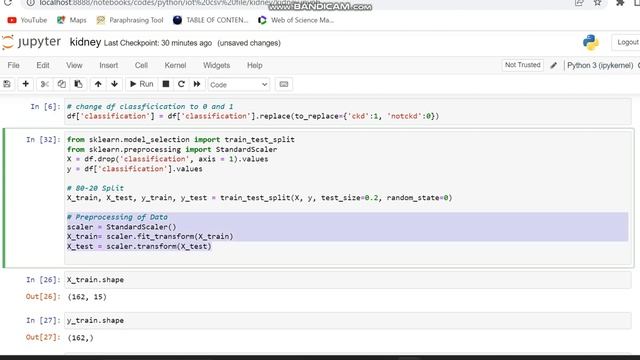The image size is (640, 360).
Task: Click the output (162,)
Action: pyautogui.click(x=80, y=338)
